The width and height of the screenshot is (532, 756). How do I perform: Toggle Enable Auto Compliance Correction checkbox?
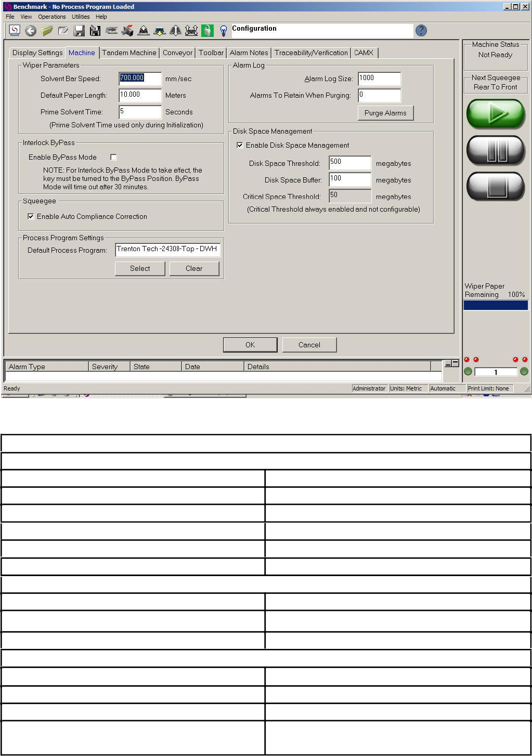31,216
